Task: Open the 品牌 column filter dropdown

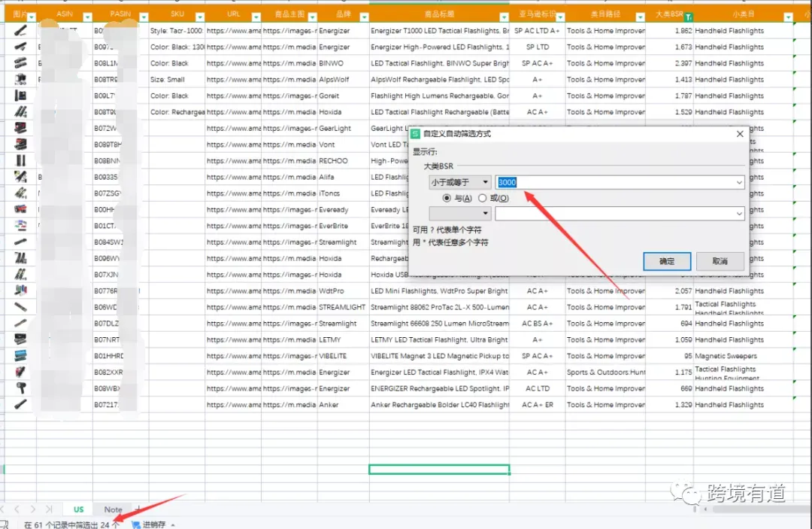Action: point(364,17)
